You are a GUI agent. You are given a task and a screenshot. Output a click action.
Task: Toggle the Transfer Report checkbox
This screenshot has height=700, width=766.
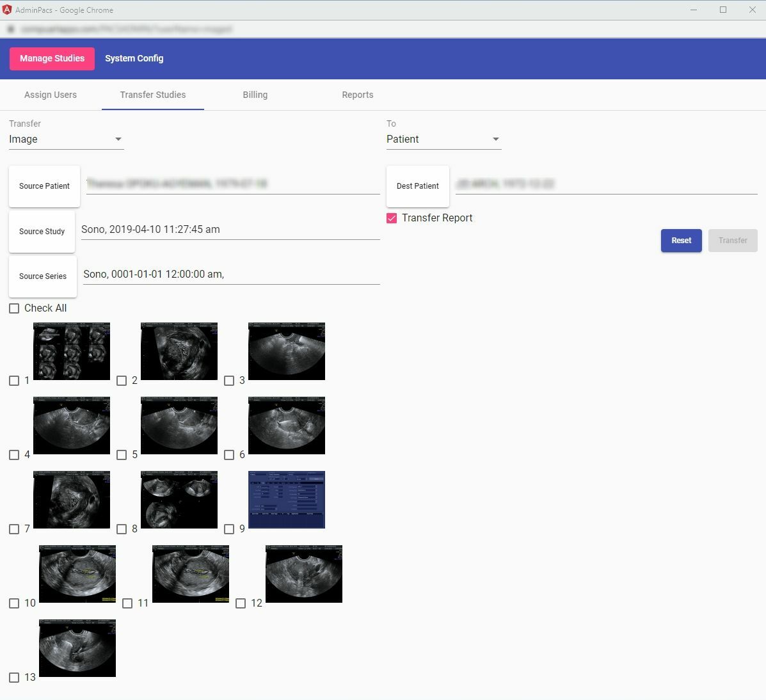click(x=392, y=218)
